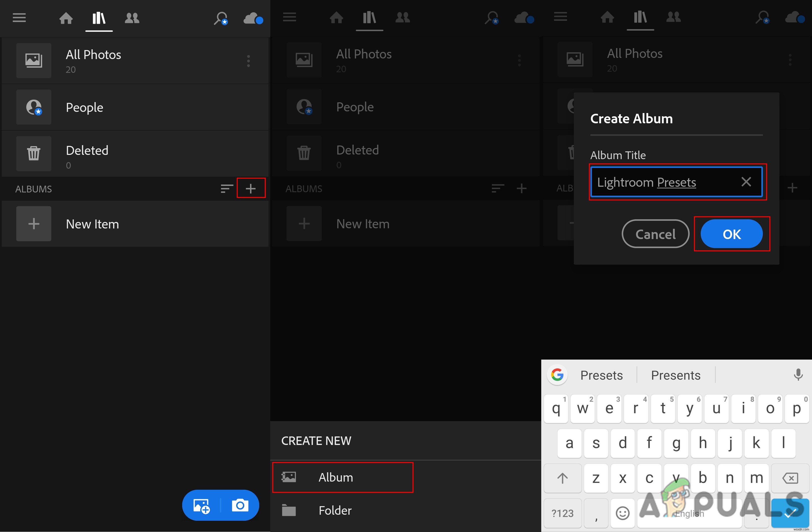Select Presets autocomplete suggestion
This screenshot has width=812, height=532.
coord(601,375)
